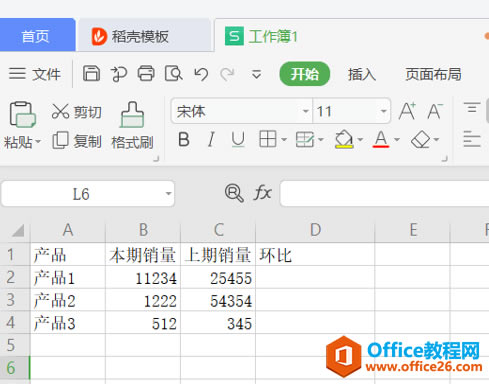Increase font size with A+ icon
This screenshot has width=489, height=384.
407,111
